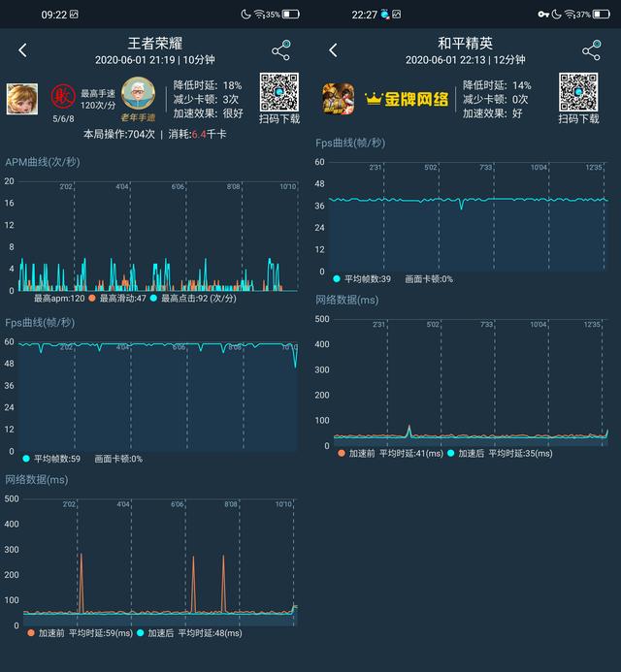Select the 和平精英 title text
This screenshot has width=621, height=672.
[x=466, y=44]
